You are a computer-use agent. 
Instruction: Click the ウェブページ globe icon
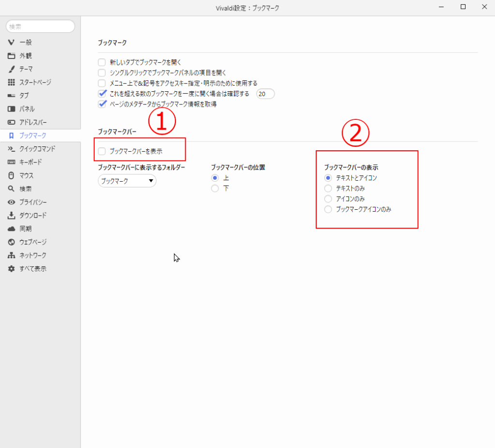[11, 242]
